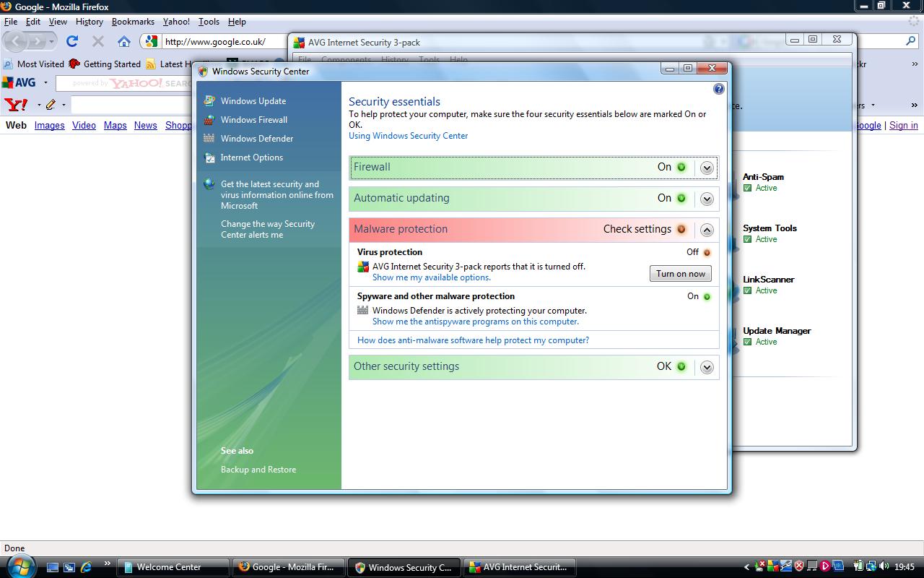The height and width of the screenshot is (578, 924).
Task: Open Firefox Help menu
Action: (237, 22)
